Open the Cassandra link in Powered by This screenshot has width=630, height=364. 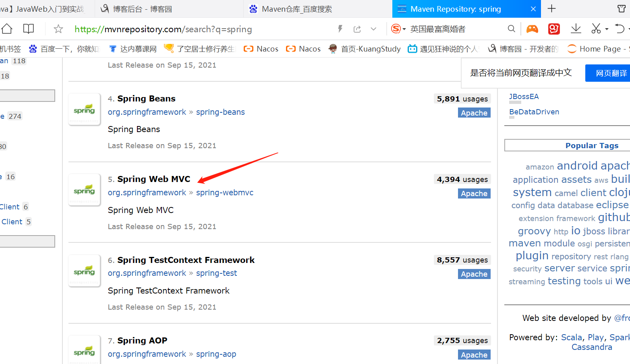point(592,347)
